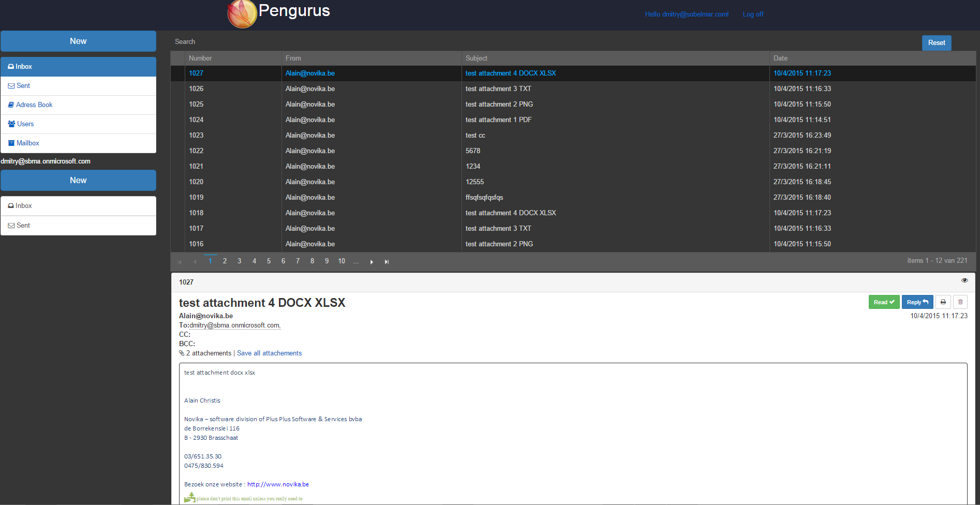The height and width of the screenshot is (505, 980).
Task: Sort by the Date column header
Action: tap(872, 58)
